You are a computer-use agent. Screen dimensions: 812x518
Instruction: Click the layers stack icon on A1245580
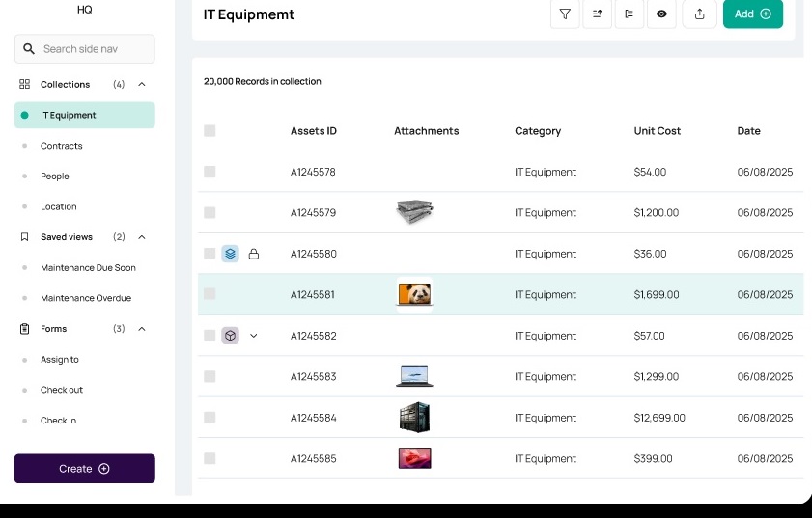231,254
